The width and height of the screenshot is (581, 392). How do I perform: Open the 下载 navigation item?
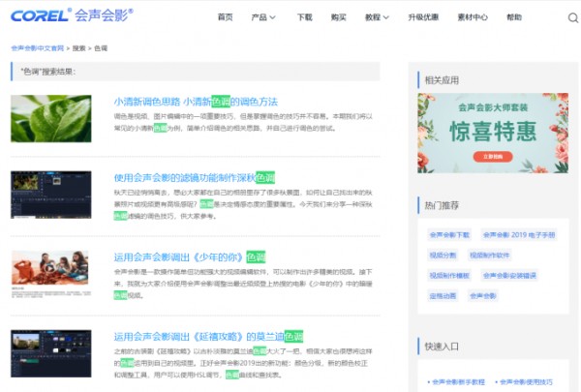tap(305, 17)
